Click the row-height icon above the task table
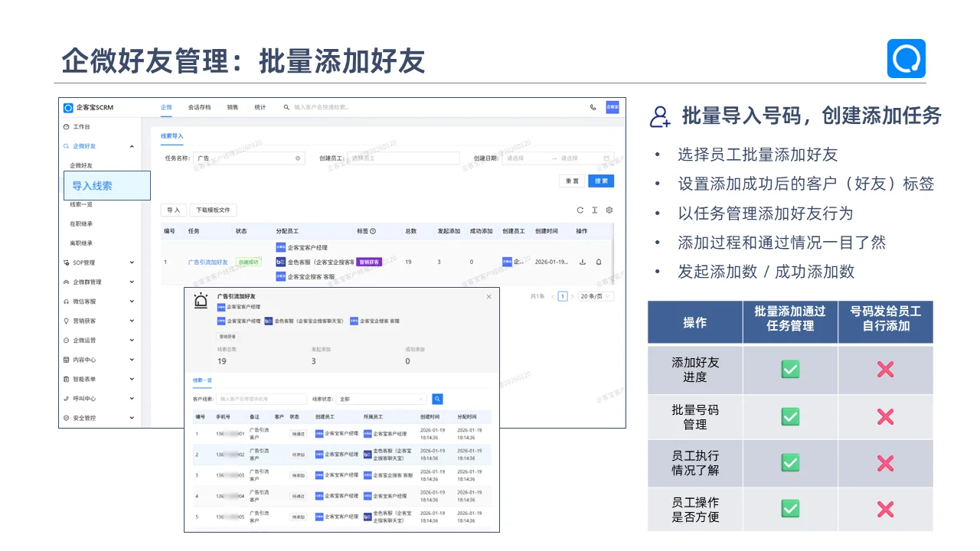Screen dimensions: 980x551 (595, 210)
